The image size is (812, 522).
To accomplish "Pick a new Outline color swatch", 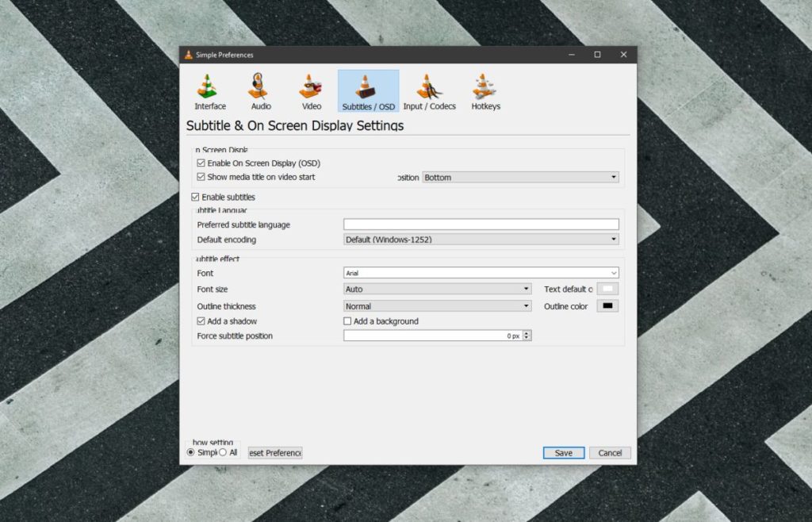I will click(x=607, y=305).
